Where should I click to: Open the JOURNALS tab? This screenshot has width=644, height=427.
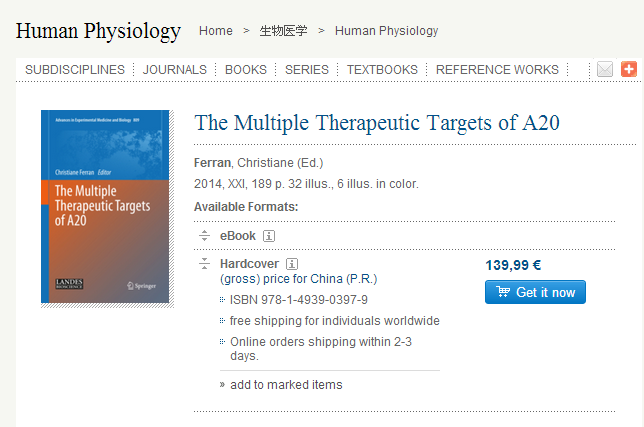coord(175,70)
